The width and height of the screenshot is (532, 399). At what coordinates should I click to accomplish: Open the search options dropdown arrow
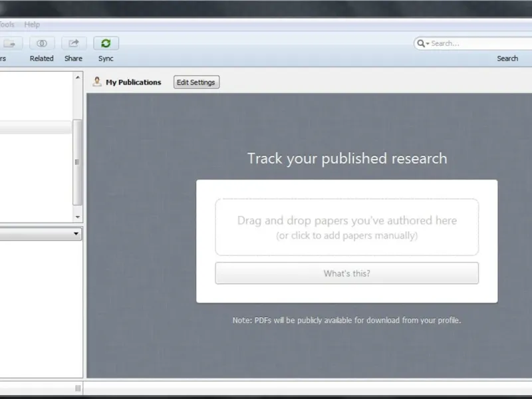(x=428, y=44)
